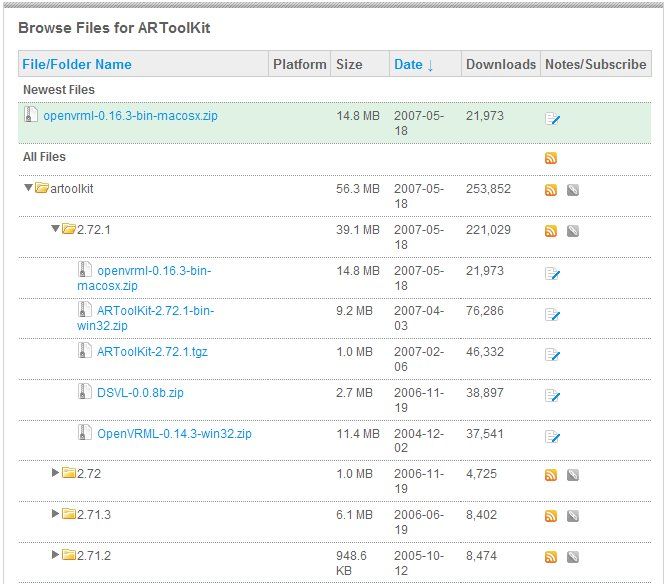This screenshot has height=584, width=668.
Task: Collapse the 2.72.1 folder
Action: (55, 229)
